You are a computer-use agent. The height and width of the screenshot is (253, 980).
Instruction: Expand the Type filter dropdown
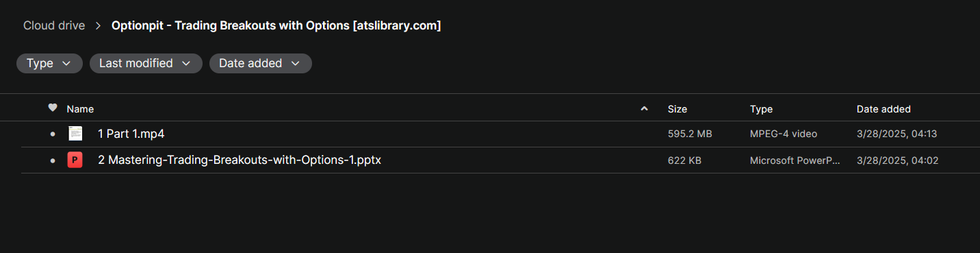[x=49, y=63]
